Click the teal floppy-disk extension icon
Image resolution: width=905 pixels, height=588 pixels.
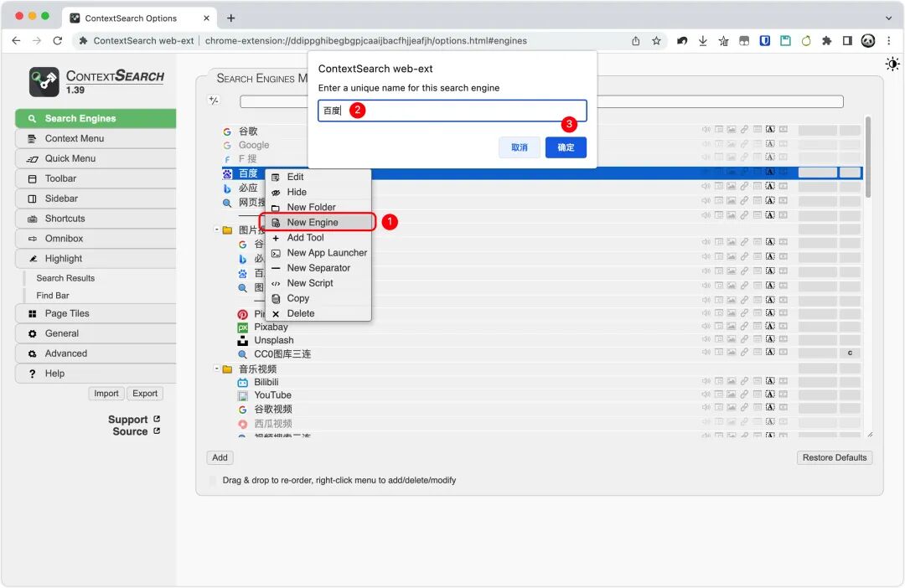click(785, 41)
